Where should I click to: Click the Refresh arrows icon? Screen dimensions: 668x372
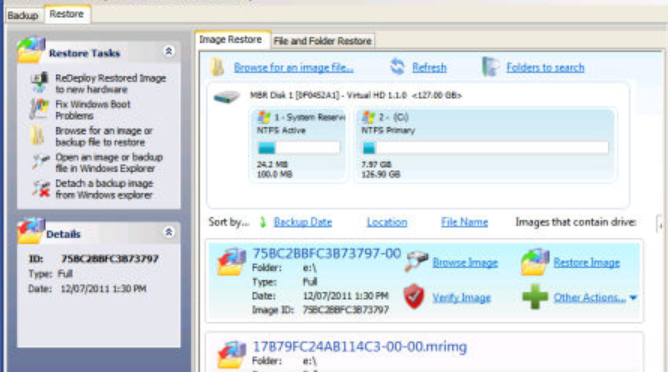[397, 67]
